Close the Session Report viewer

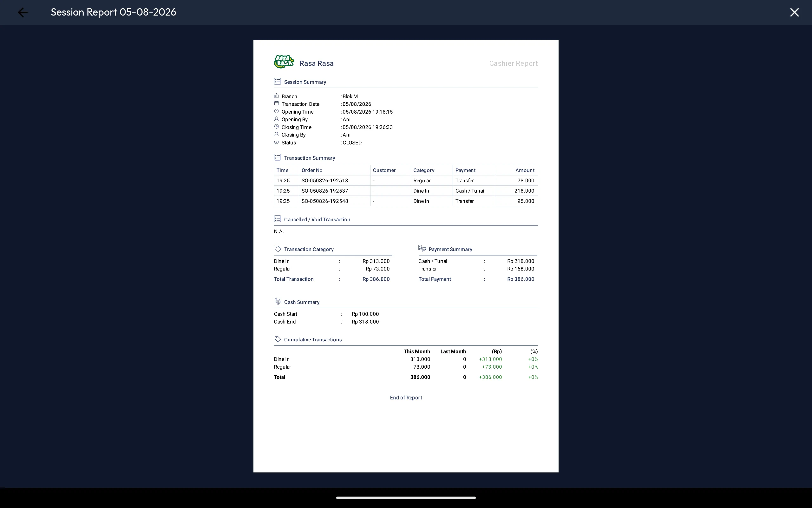[x=794, y=12]
